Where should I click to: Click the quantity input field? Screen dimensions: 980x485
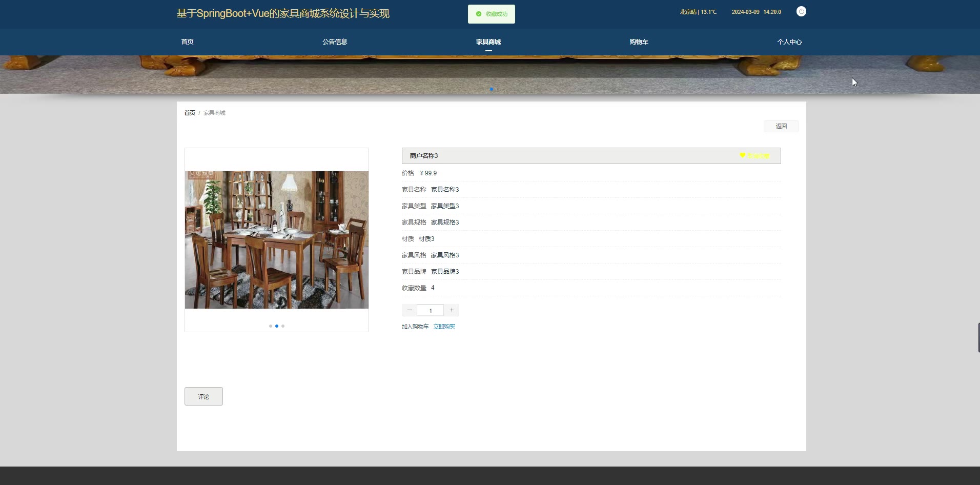[x=431, y=311]
